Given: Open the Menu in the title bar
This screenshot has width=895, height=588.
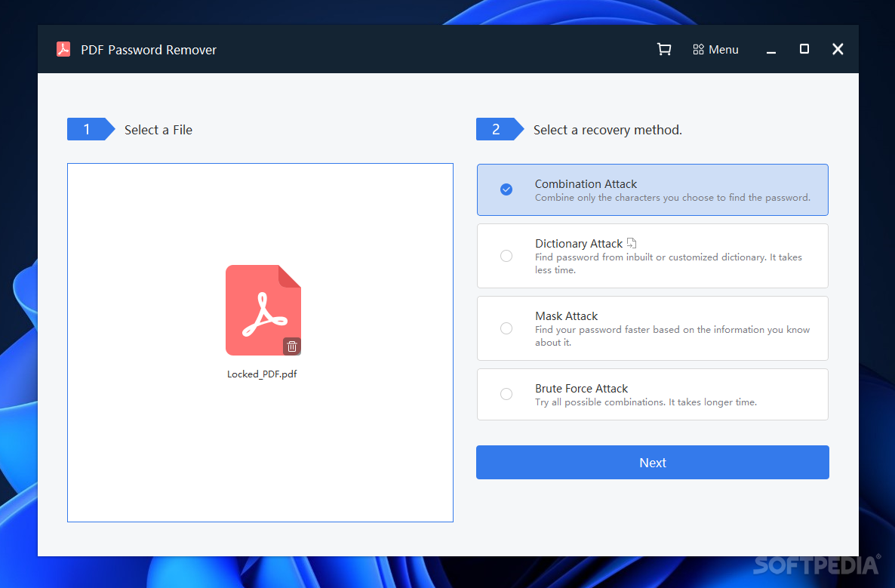Looking at the screenshot, I should click(715, 49).
